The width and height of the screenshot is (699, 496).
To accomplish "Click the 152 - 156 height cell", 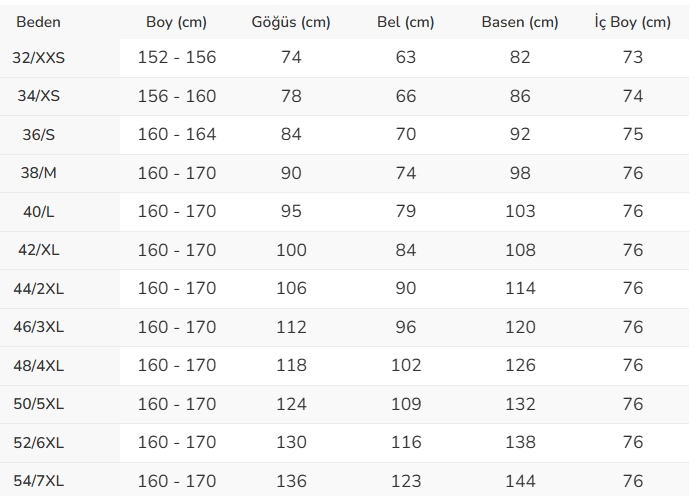I will tap(177, 58).
